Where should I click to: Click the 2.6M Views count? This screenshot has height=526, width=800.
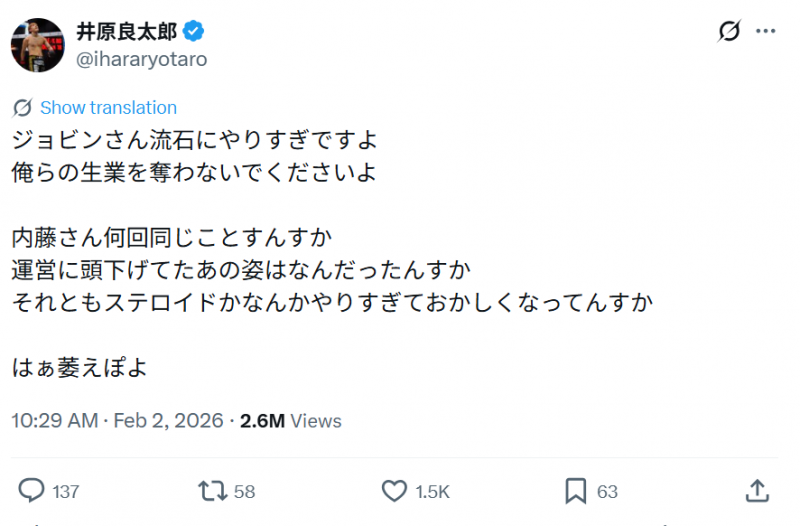(290, 421)
